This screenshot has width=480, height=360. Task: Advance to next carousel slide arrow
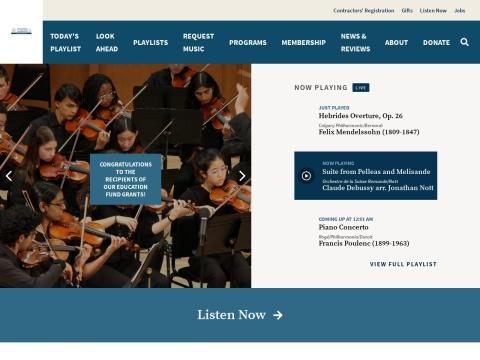(x=242, y=176)
